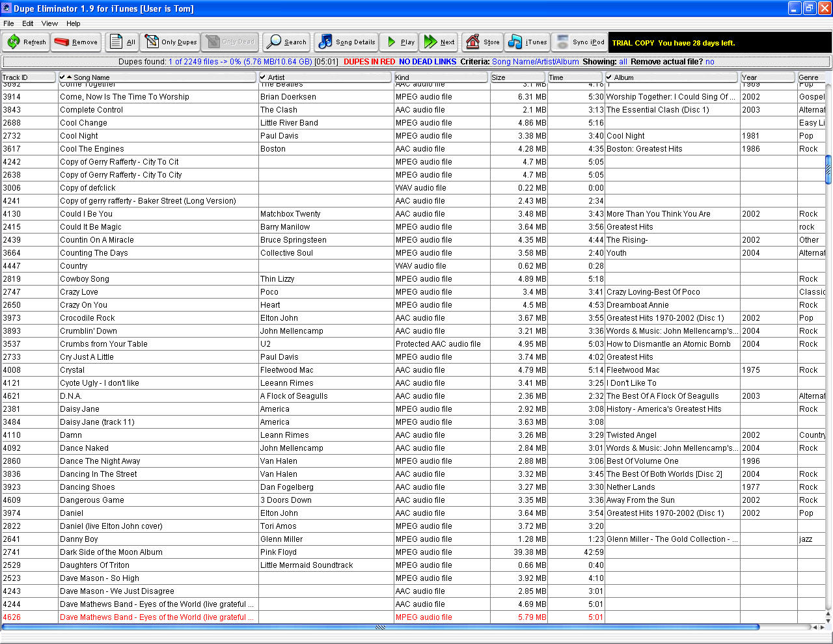Viewport: 833px width, 644px height.
Task: Click album 'Twisted Angel'
Action: [631, 435]
